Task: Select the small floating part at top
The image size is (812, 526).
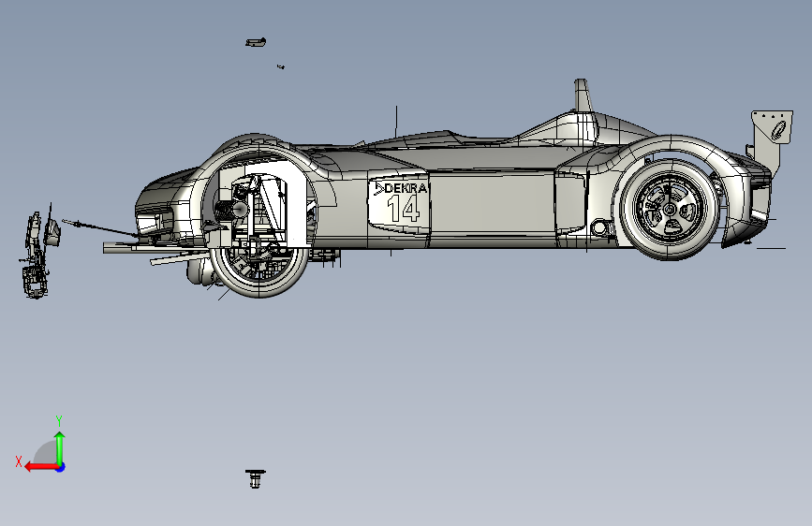Action: (x=256, y=42)
